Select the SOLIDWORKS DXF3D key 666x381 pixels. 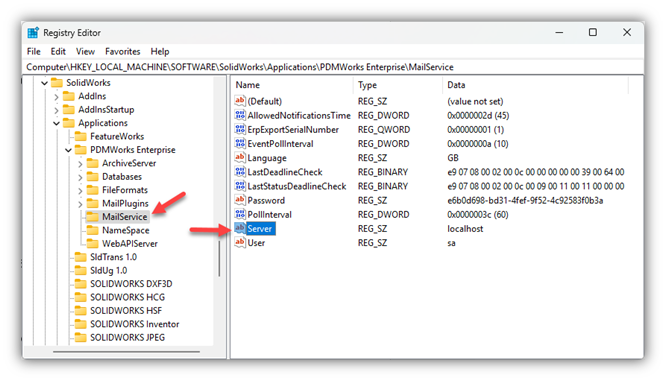pyautogui.click(x=131, y=284)
